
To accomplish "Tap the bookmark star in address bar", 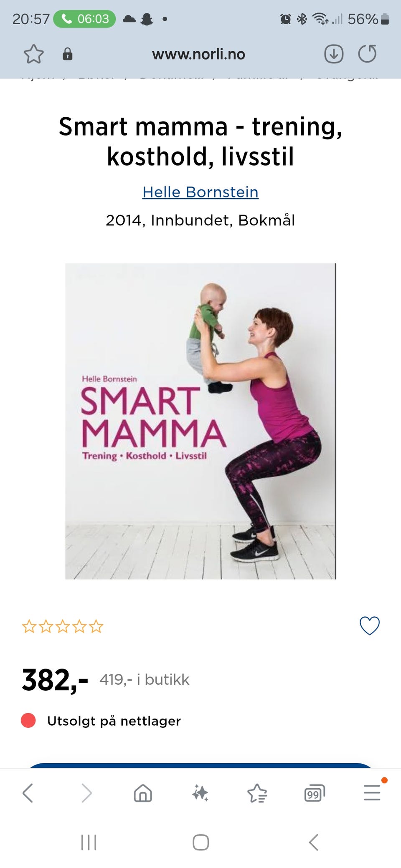I will pos(33,54).
